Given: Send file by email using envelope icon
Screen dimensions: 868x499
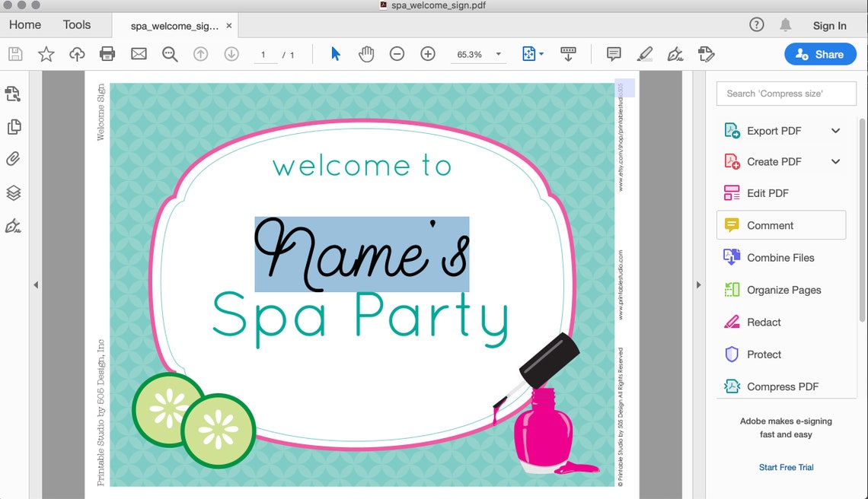Looking at the screenshot, I should (138, 54).
